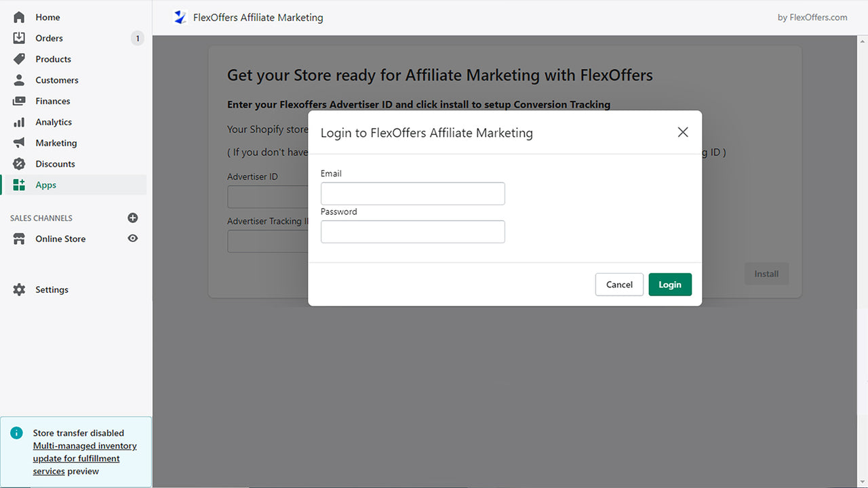Select the Analytics bar-chart icon
This screenshot has width=868, height=488.
[19, 122]
